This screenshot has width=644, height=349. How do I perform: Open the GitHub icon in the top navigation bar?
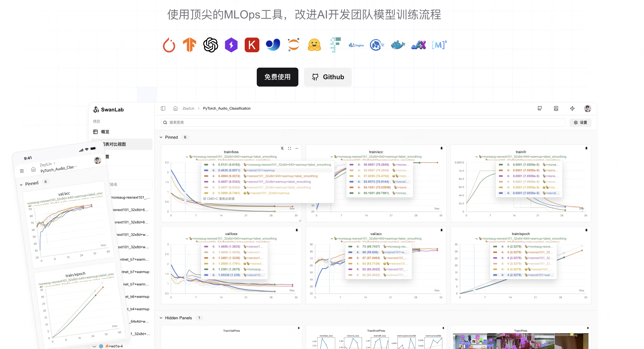[540, 108]
